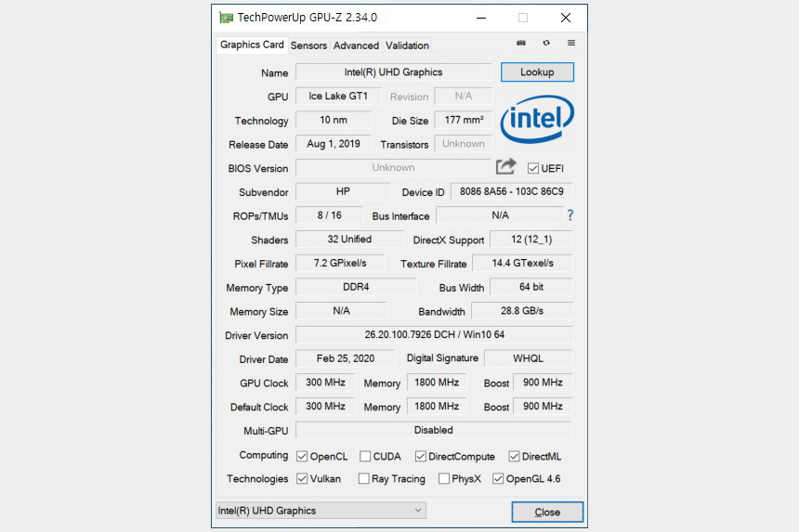Go to the Validation tab
This screenshot has width=799, height=532.
point(407,45)
